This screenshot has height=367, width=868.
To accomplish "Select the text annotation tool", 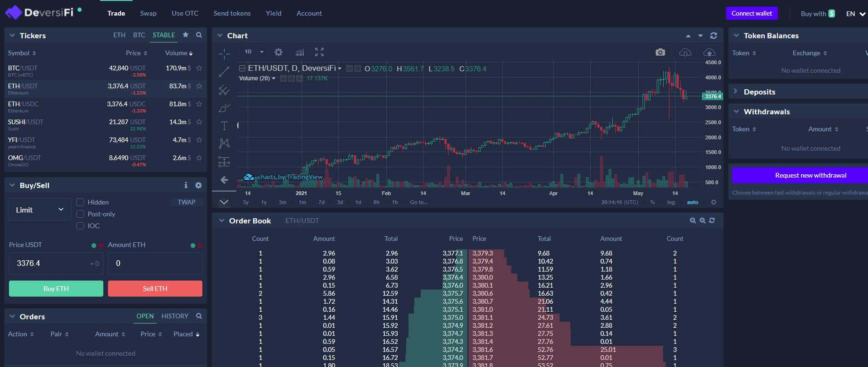I will pos(224,126).
